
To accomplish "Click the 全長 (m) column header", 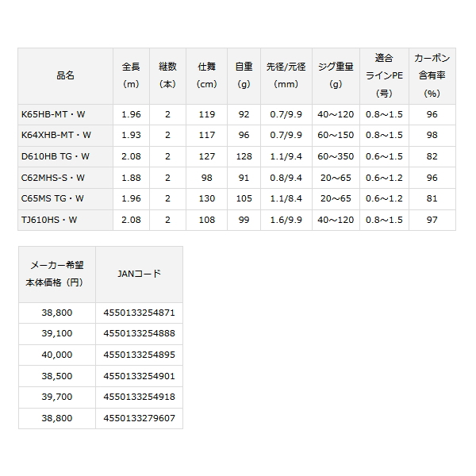I will (x=132, y=75).
